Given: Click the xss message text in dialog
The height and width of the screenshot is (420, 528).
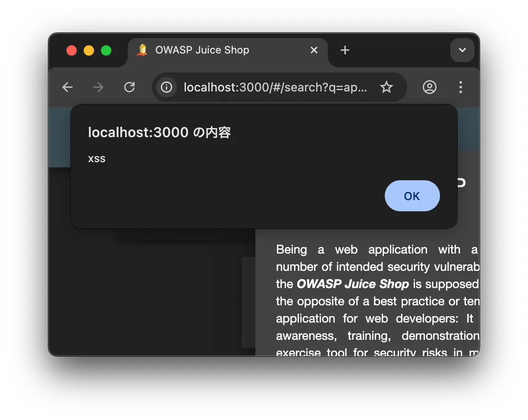Looking at the screenshot, I should (x=97, y=159).
